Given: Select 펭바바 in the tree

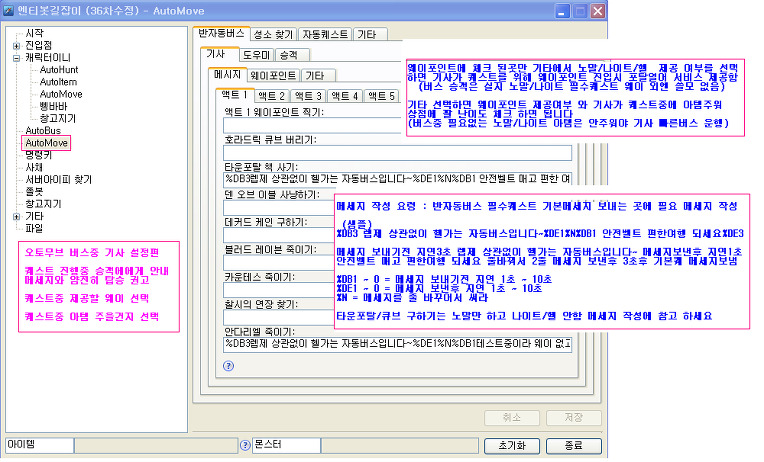Looking at the screenshot, I should click(53, 106).
